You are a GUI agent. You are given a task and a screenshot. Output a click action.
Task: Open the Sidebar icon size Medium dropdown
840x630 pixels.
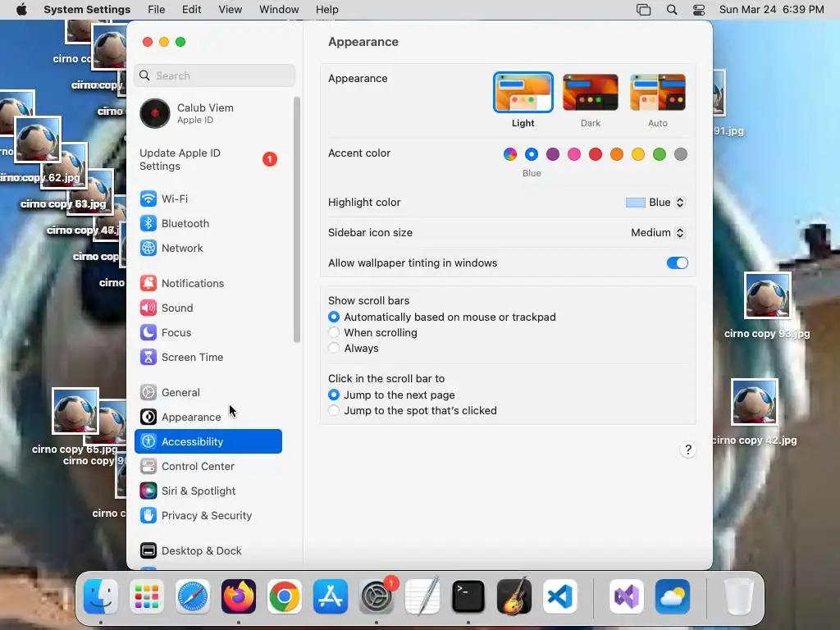coord(658,232)
